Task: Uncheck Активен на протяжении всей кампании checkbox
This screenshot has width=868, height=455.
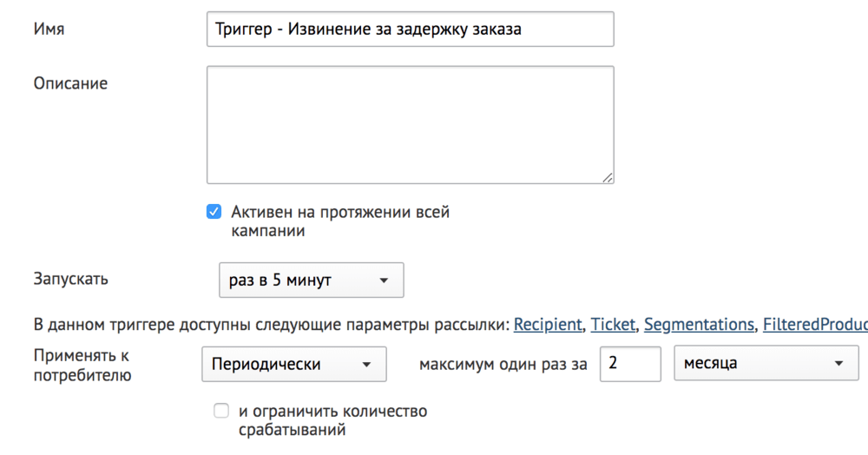Action: [214, 212]
